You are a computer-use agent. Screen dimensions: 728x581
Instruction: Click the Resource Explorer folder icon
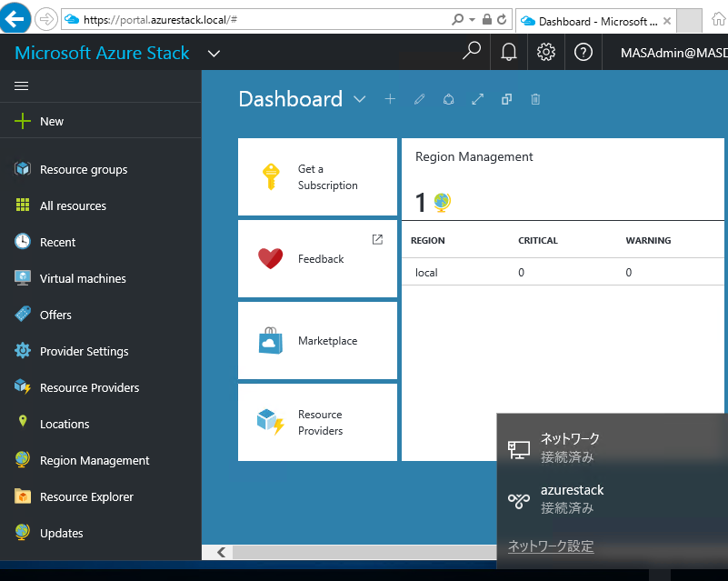(23, 496)
